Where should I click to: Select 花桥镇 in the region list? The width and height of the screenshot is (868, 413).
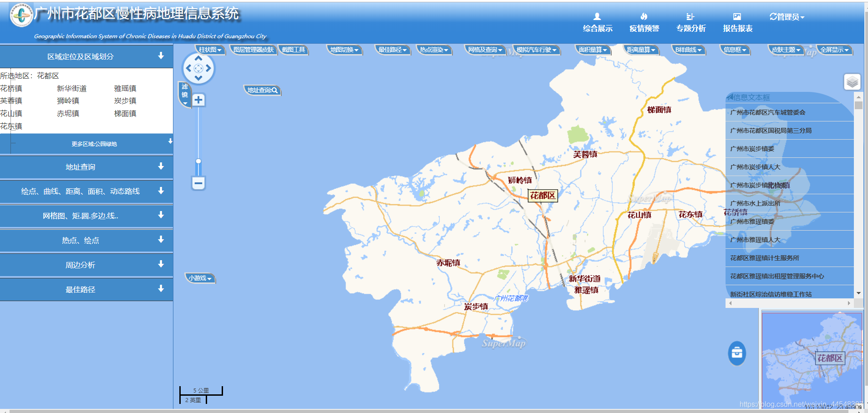(11, 88)
